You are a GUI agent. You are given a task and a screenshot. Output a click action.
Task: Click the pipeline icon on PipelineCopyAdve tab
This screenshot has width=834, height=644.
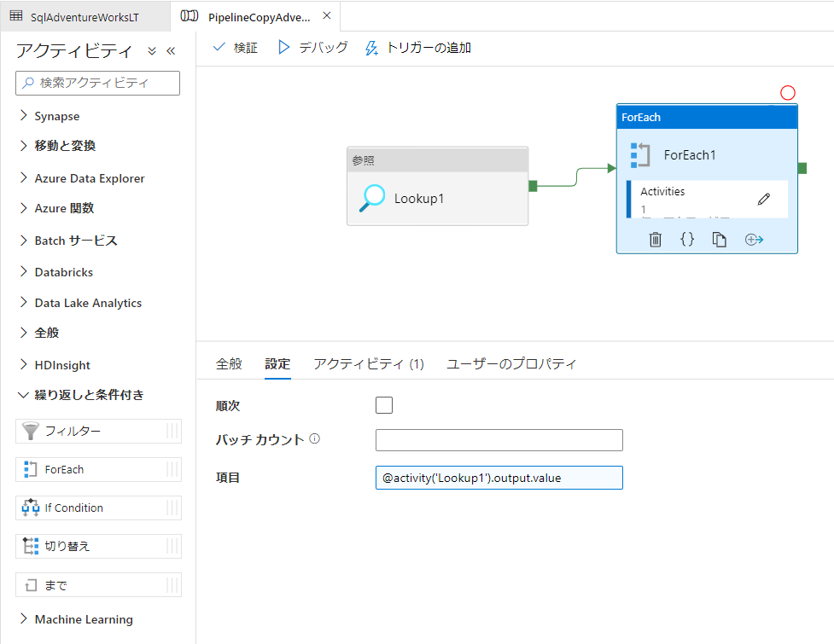[190, 16]
